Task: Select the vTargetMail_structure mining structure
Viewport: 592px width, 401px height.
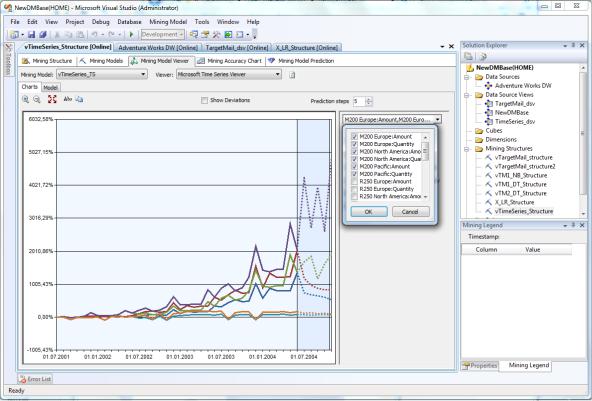Action: 523,157
